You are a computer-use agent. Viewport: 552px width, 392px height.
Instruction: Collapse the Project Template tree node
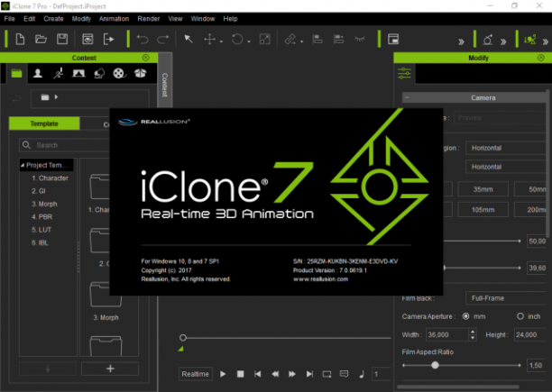[23, 165]
